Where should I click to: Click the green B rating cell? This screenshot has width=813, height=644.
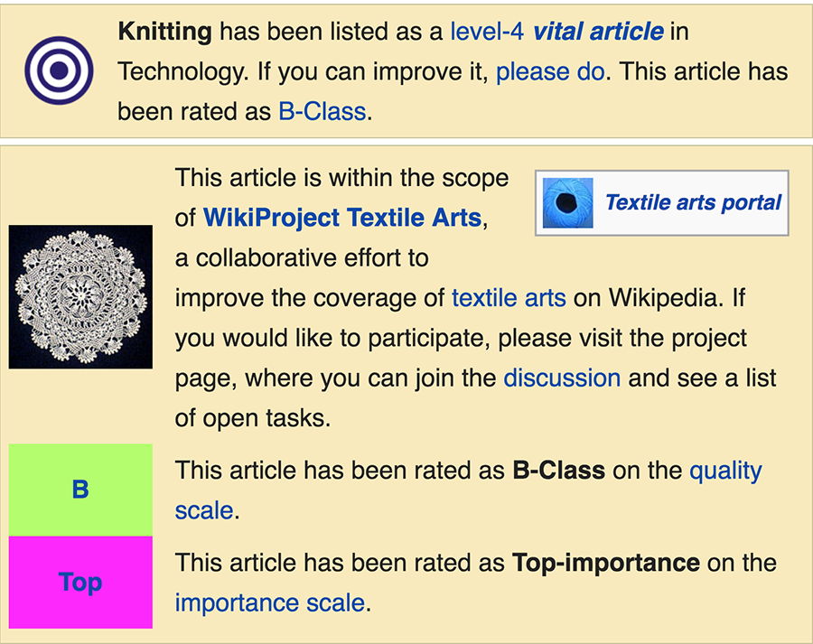(80, 490)
